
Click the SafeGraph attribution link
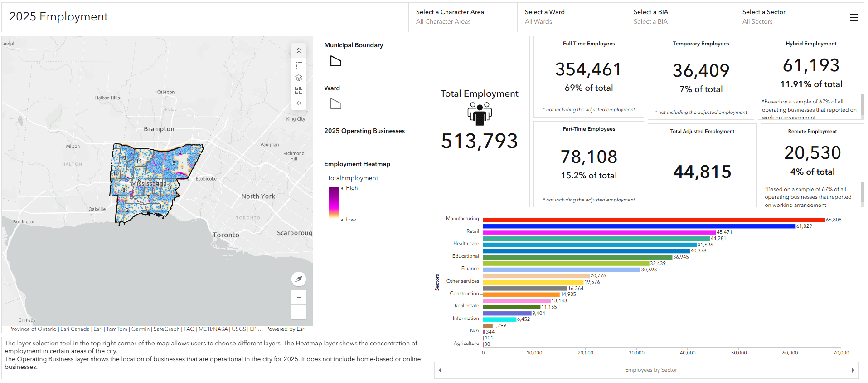point(166,329)
